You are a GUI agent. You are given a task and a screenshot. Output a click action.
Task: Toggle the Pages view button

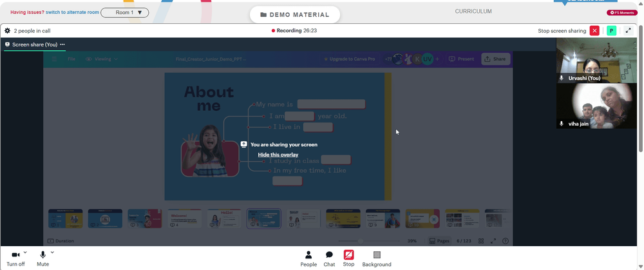click(439, 241)
